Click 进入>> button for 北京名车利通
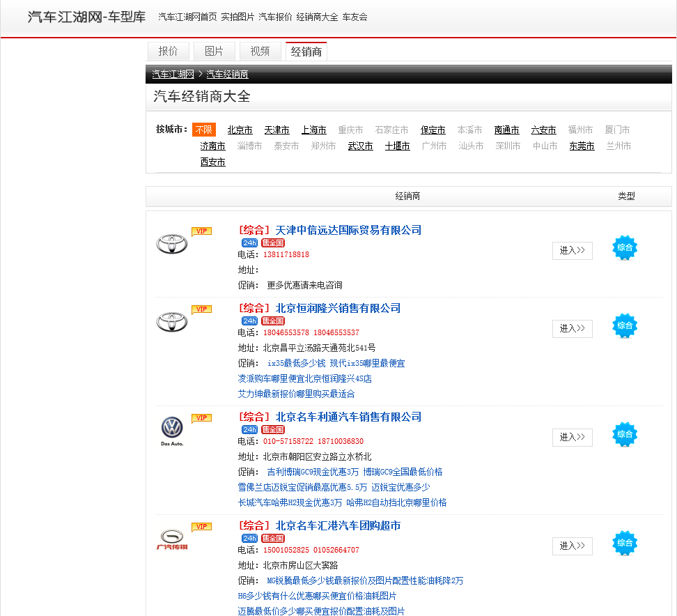The height and width of the screenshot is (616, 677). [x=572, y=438]
